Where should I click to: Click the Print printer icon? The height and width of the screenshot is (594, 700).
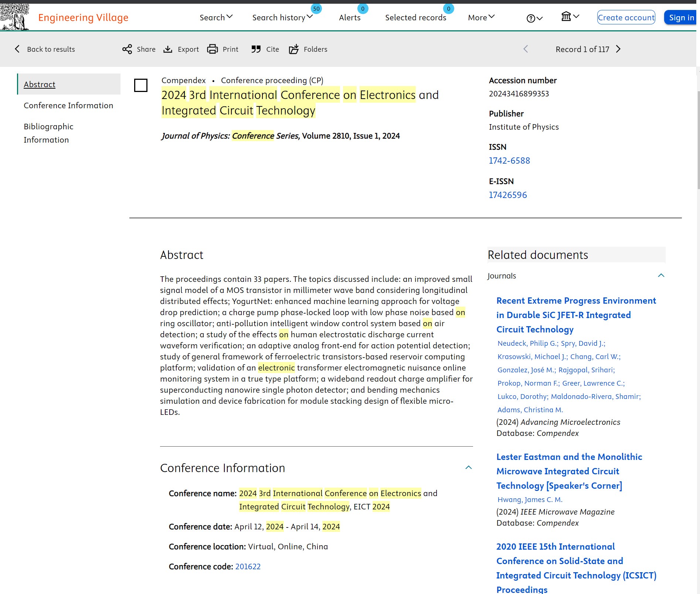(x=213, y=49)
